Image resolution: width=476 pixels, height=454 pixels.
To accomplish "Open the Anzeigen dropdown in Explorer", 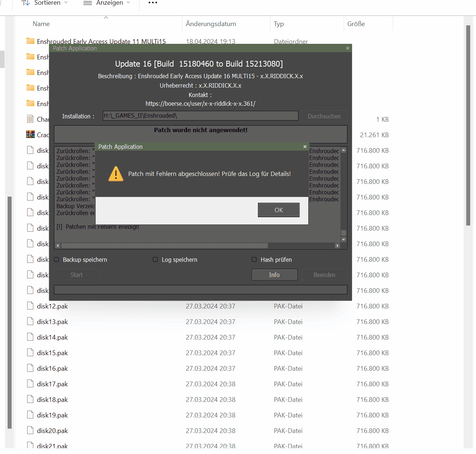I will tap(107, 3).
